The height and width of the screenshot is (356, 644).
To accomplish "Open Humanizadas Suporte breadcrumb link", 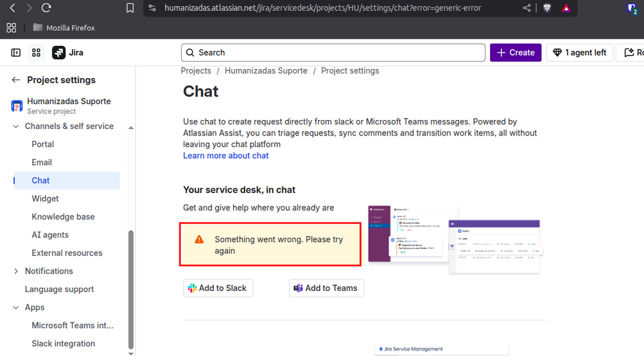I will (266, 71).
